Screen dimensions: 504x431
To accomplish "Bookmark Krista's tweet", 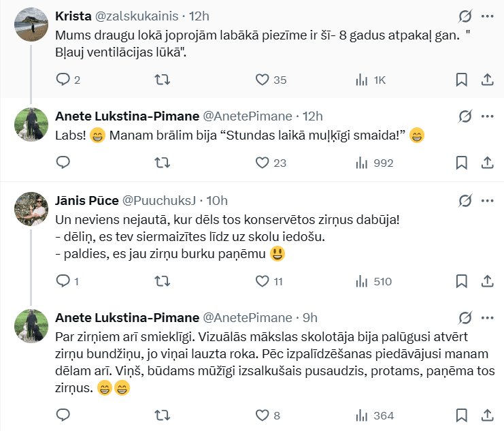I will coord(461,80).
